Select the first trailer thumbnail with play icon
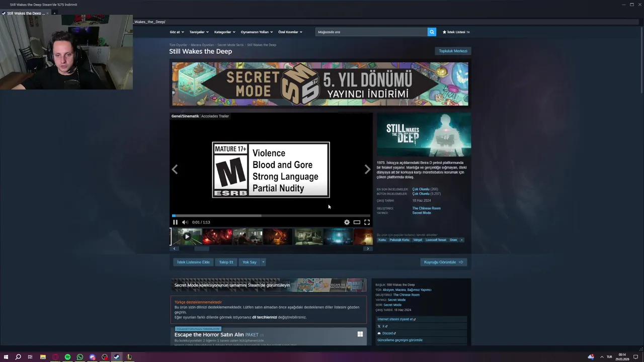The image size is (644, 362). 187,236
